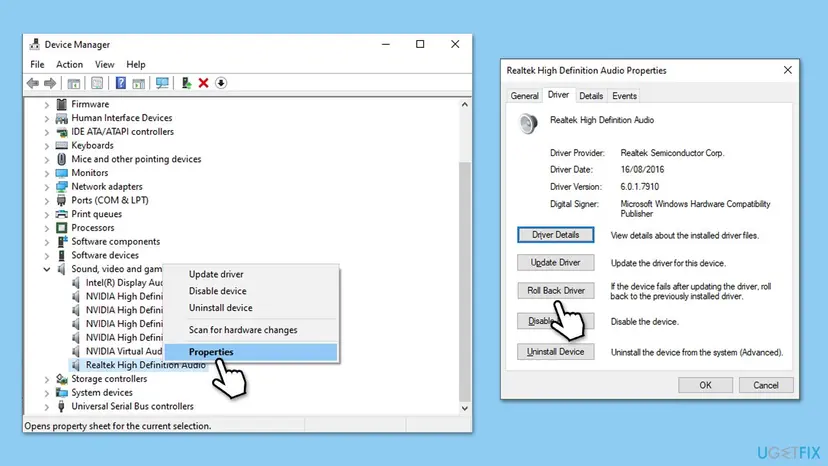Open the Action menu
Image resolution: width=828 pixels, height=466 pixels.
click(x=69, y=64)
